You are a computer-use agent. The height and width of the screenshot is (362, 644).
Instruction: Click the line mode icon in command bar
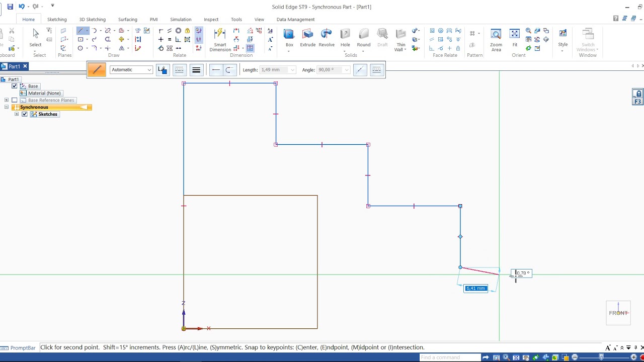[x=216, y=70]
